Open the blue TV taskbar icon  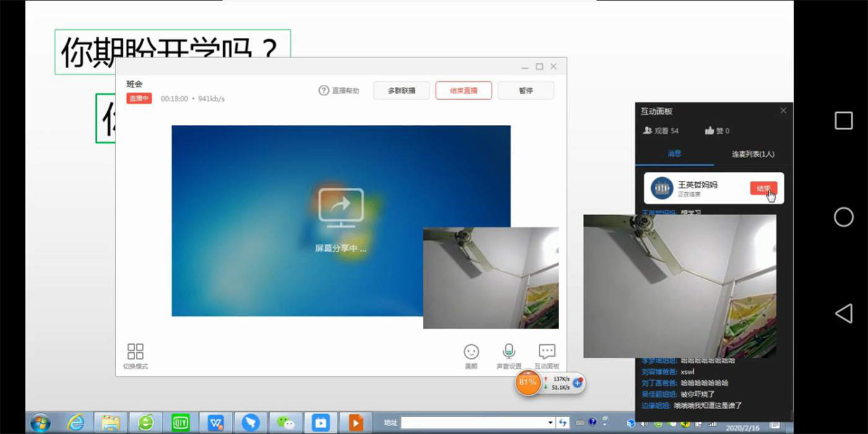coord(321,423)
